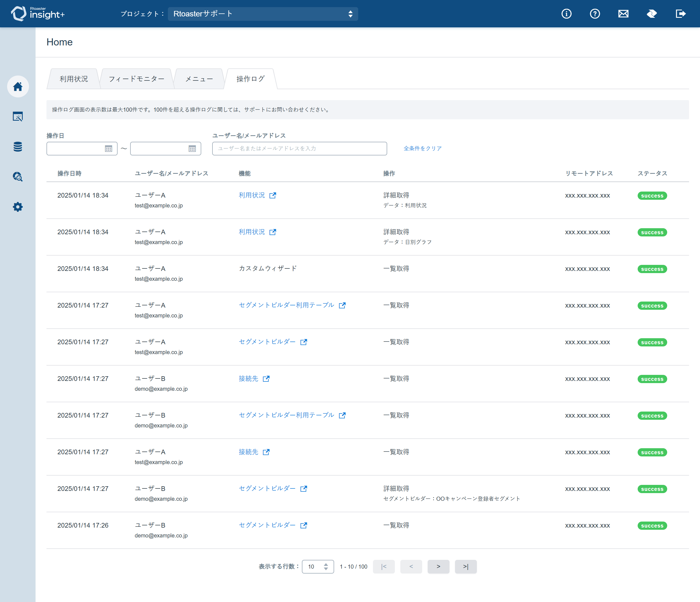Open 利用状況 link in 日別グラフ row
Image resolution: width=700 pixels, height=602 pixels.
252,232
